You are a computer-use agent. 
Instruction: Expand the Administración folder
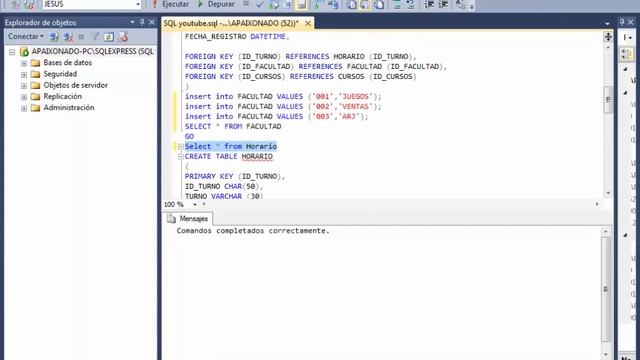(24, 108)
